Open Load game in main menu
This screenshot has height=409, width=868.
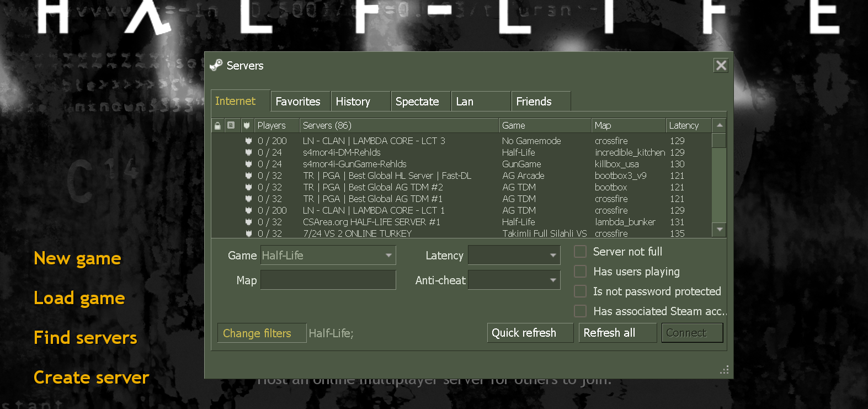pyautogui.click(x=79, y=298)
